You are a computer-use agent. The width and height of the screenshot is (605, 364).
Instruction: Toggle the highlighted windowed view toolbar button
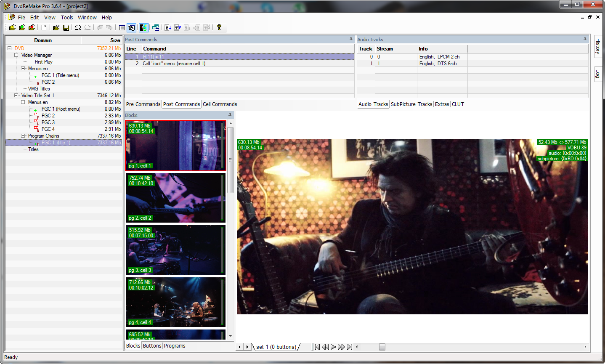132,28
